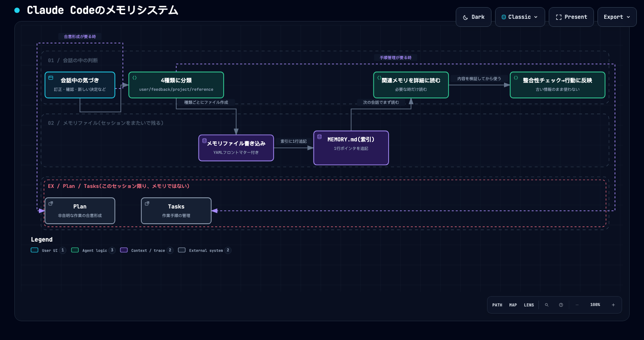Viewport: 644px width, 340px height.
Task: Filter by Agent logic legend label
Action: pos(95,251)
